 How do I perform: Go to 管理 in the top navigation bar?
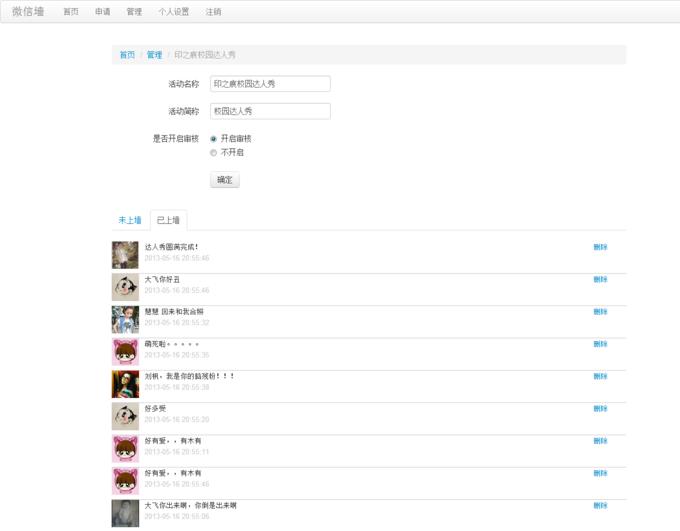[x=134, y=12]
